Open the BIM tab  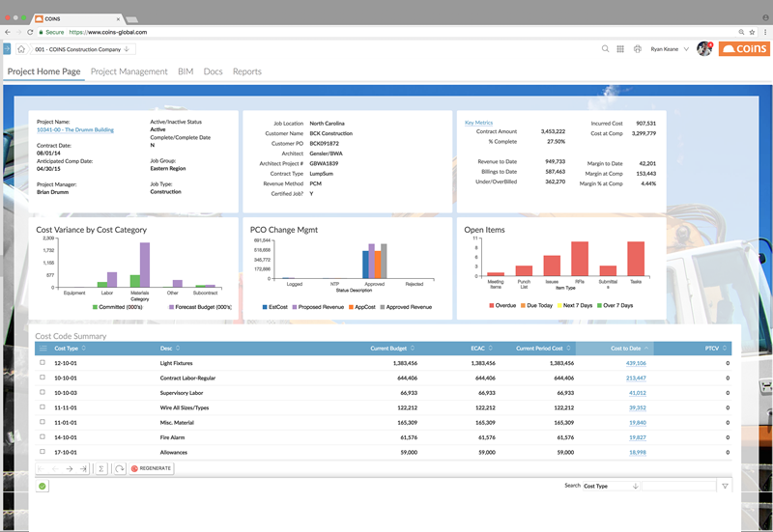[186, 71]
